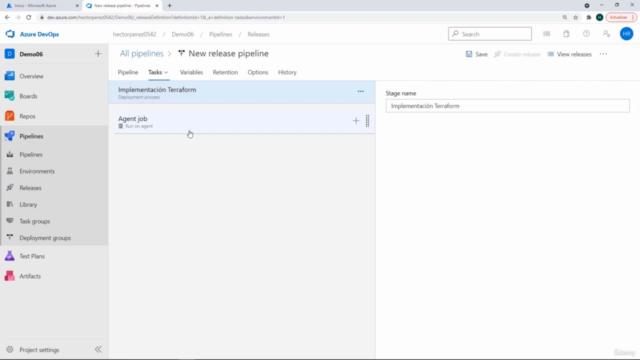Click the Pipelines rocket icon in sidebar
Screen dimensions: 640x360
[9, 136]
